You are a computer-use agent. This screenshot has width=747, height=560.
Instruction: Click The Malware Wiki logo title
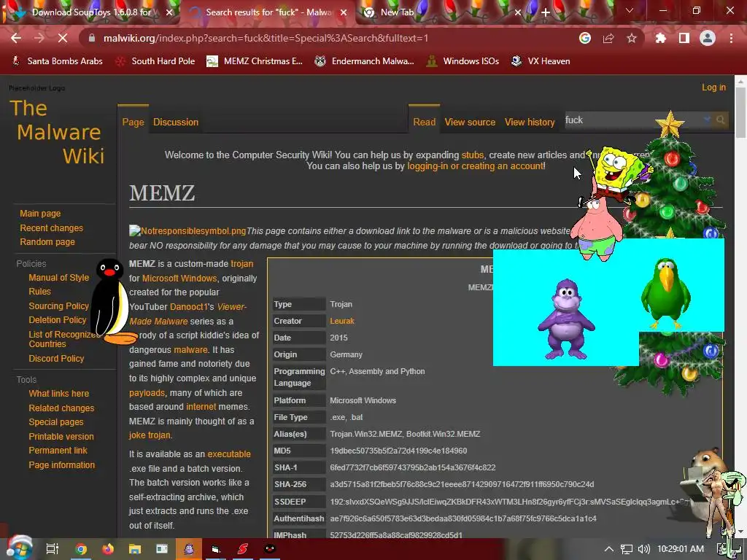(57, 132)
